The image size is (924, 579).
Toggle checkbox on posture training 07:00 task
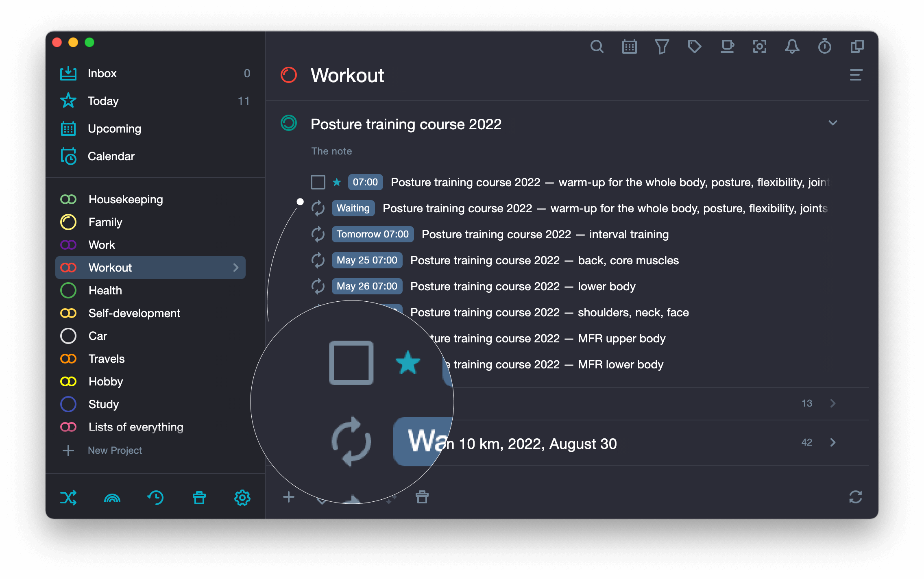[318, 182]
